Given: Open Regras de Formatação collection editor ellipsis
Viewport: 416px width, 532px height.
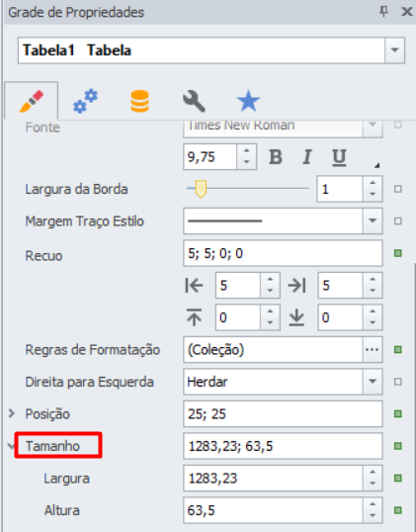Looking at the screenshot, I should click(373, 349).
